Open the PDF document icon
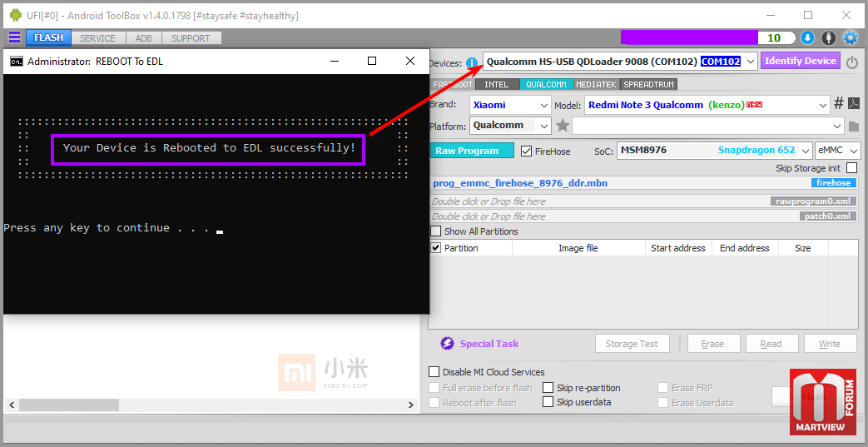 coord(854,103)
